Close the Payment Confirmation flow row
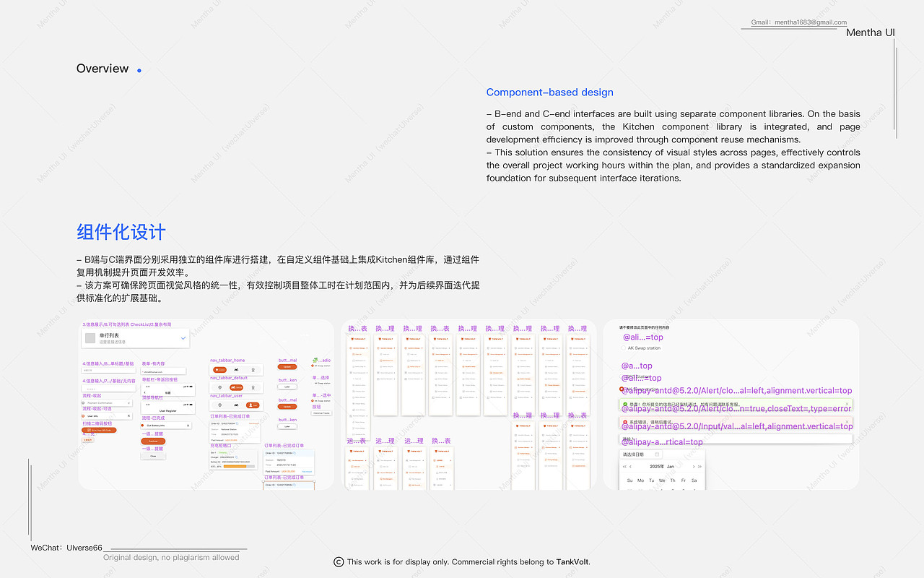Image resolution: width=924 pixels, height=578 pixels. pos(128,403)
